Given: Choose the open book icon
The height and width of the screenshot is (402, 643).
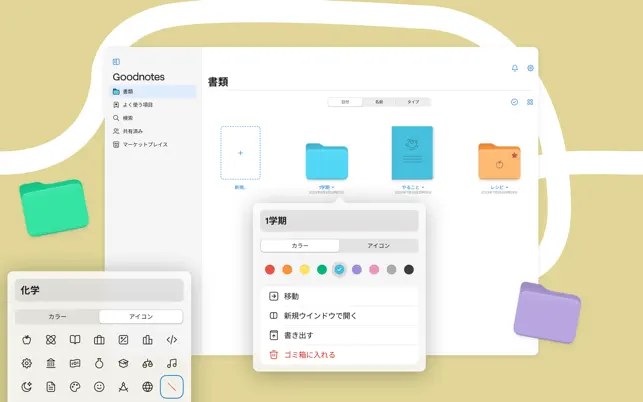Looking at the screenshot, I should pyautogui.click(x=75, y=340).
